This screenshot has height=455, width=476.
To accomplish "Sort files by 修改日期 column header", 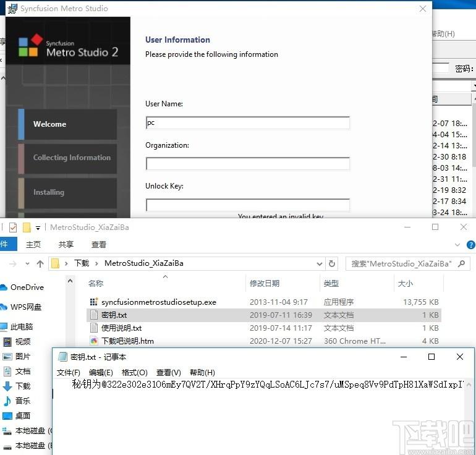I will point(265,284).
